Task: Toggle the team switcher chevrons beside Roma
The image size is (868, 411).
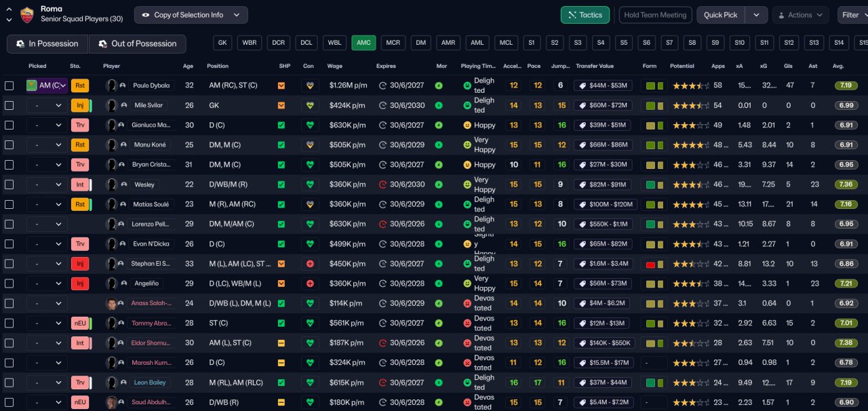Action: tap(9, 15)
